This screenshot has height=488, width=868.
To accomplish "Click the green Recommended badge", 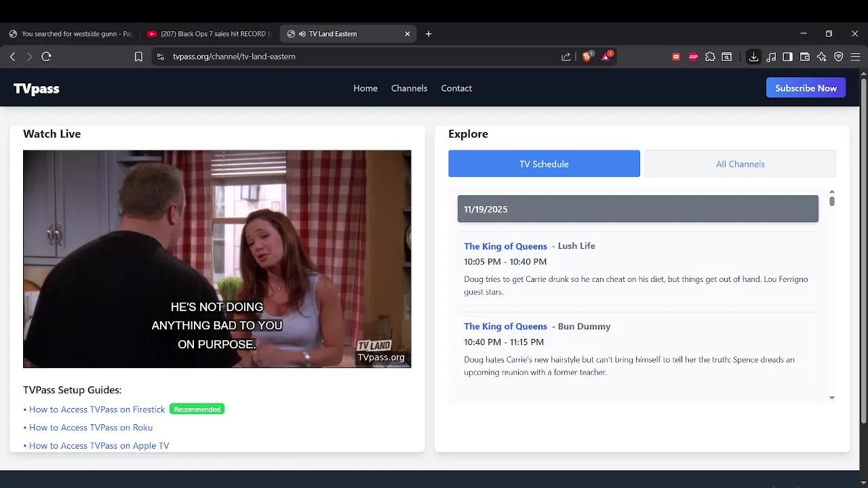I will [197, 409].
